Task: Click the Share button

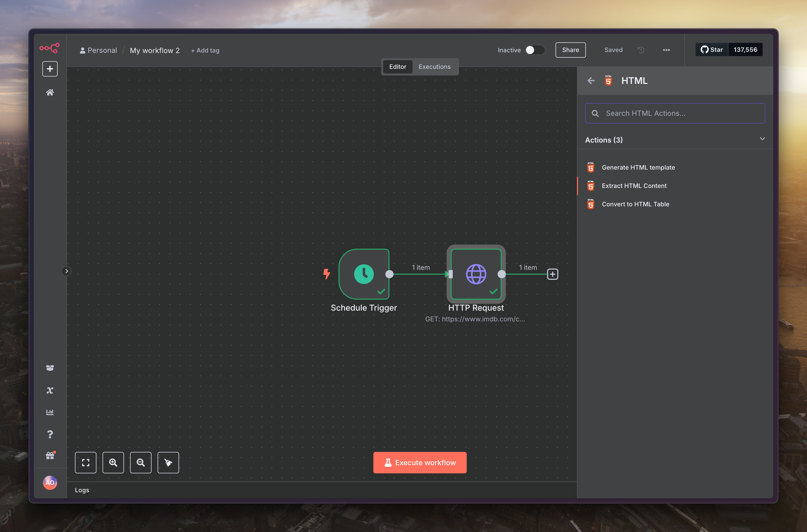Action: pyautogui.click(x=570, y=50)
